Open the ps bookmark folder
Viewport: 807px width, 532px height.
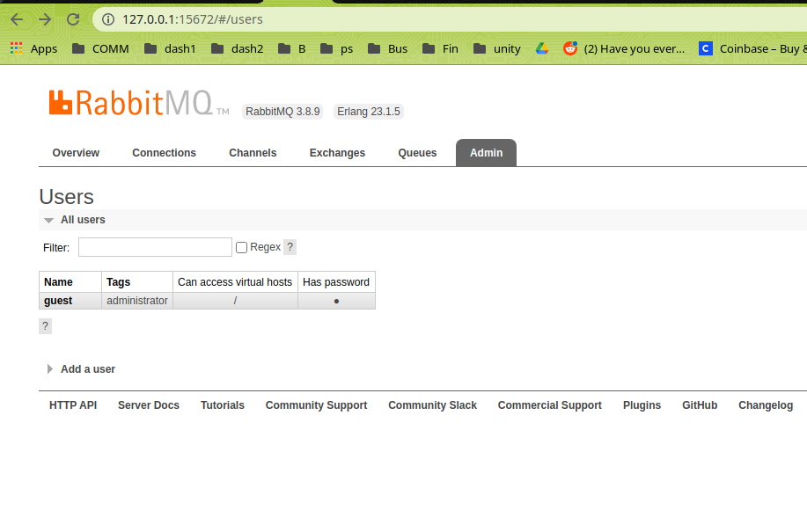336,49
